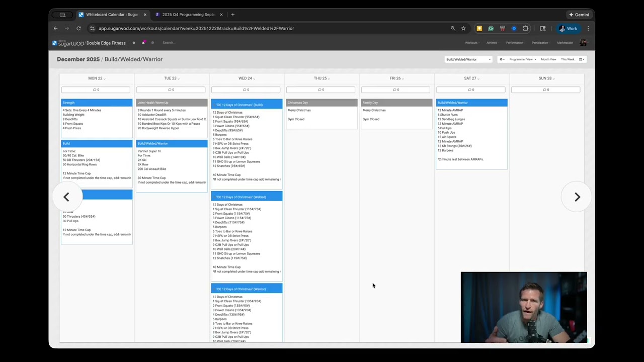Go to the previous week arrow
Viewport: 644px width, 362px height.
coord(66,197)
